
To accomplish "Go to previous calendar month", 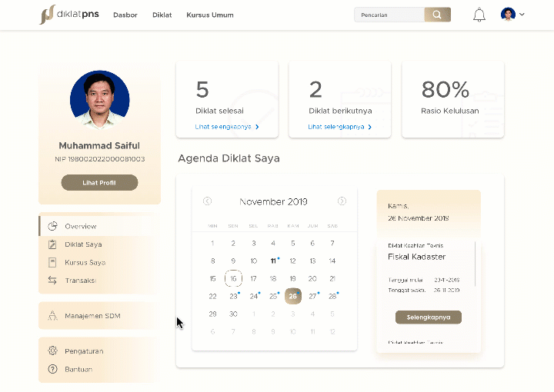I will click(208, 201).
